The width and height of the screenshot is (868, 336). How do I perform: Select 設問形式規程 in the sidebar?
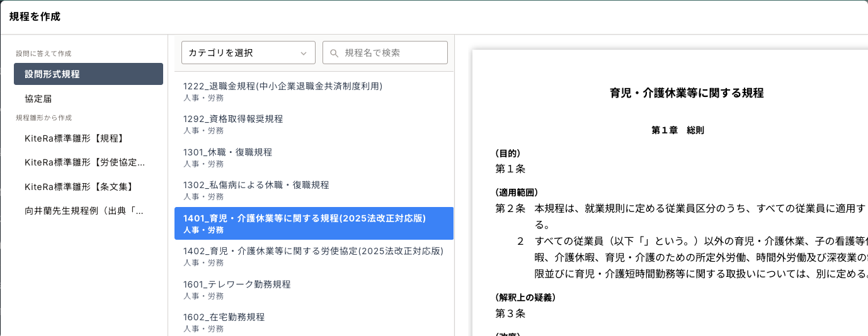click(x=88, y=74)
